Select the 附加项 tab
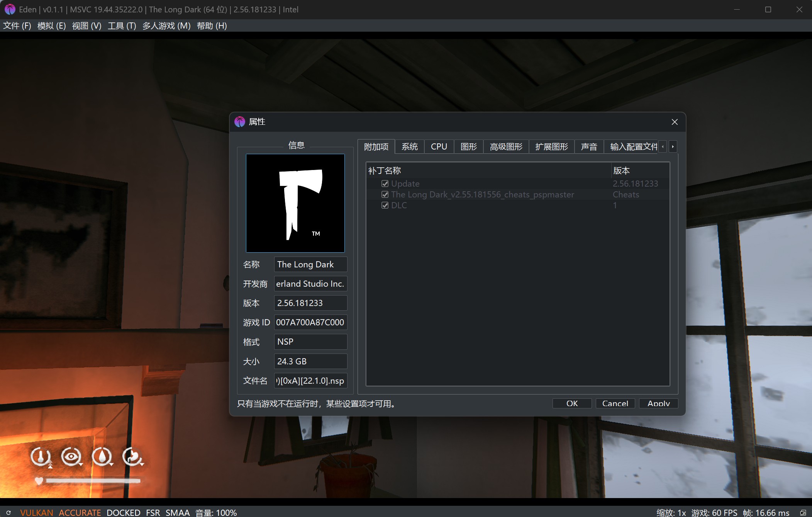Viewport: 812px width, 517px height. pos(376,147)
